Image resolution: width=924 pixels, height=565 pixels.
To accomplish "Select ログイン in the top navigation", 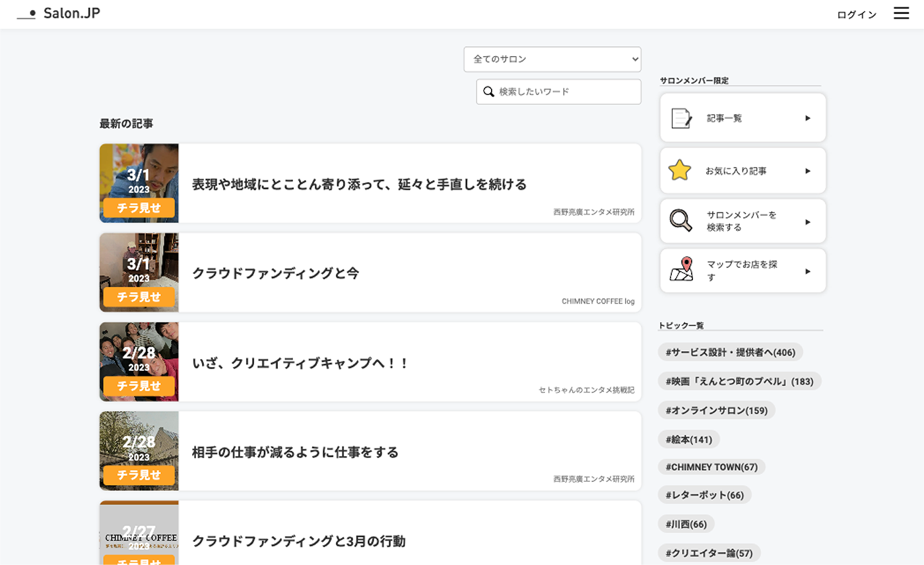I will (855, 14).
